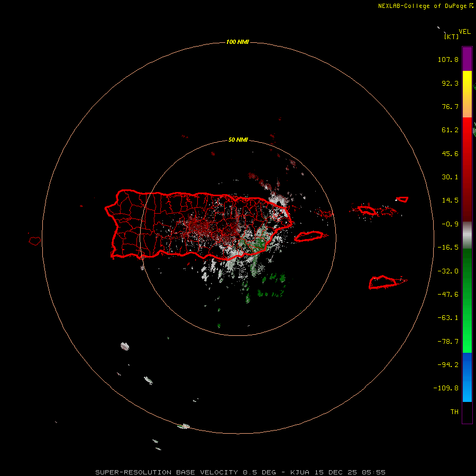Click the -78.7 value on velocity scale
The width and height of the screenshot is (476, 476).
[x=448, y=342]
